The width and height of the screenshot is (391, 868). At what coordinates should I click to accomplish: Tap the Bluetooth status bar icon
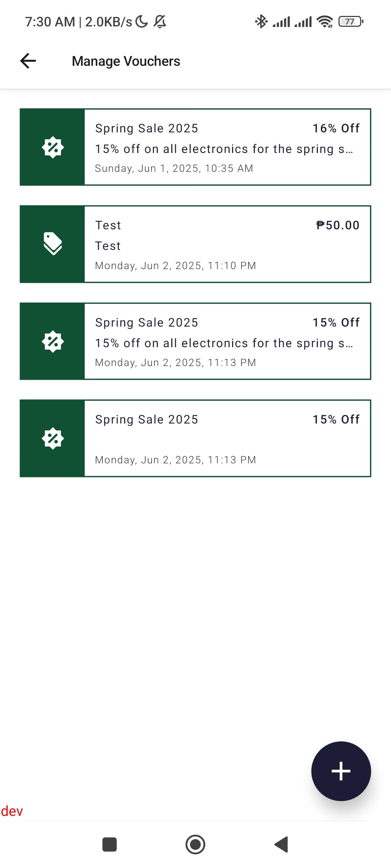(261, 22)
